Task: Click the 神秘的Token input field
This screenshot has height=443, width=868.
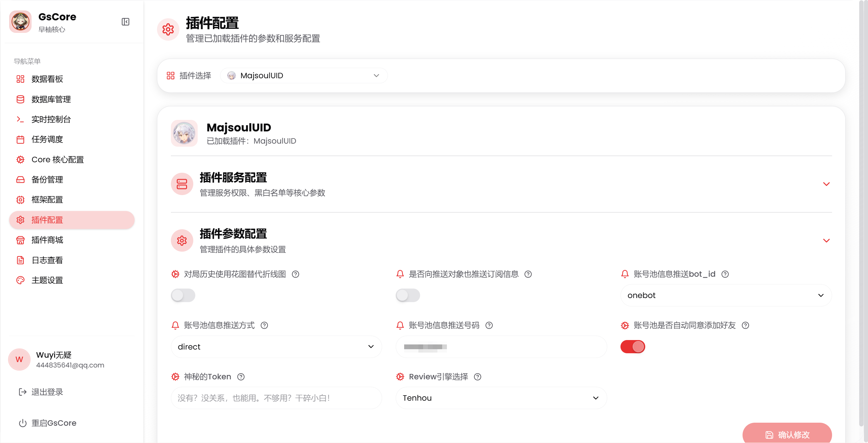Action: pyautogui.click(x=276, y=398)
